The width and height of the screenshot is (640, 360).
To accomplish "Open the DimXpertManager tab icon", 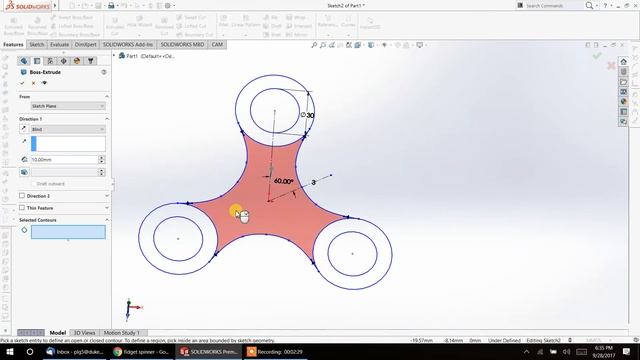I will (x=63, y=61).
